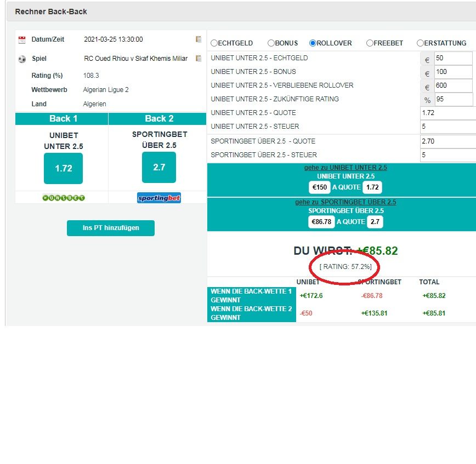Select the FREEBET radio option
This screenshot has height=464, width=476.
click(370, 43)
